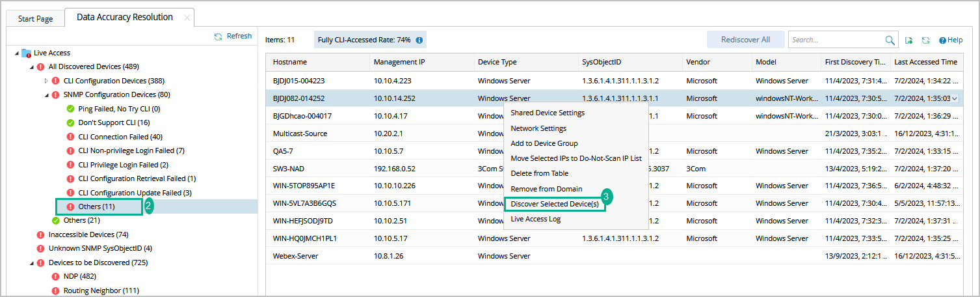Click the green check icon for Don't Support CLI
The height and width of the screenshot is (297, 980).
70,122
